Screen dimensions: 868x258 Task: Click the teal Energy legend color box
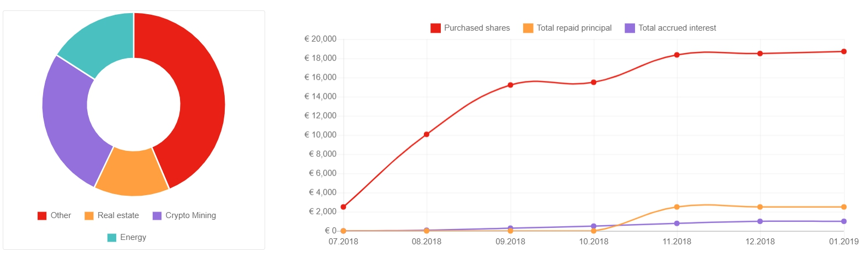pyautogui.click(x=112, y=237)
